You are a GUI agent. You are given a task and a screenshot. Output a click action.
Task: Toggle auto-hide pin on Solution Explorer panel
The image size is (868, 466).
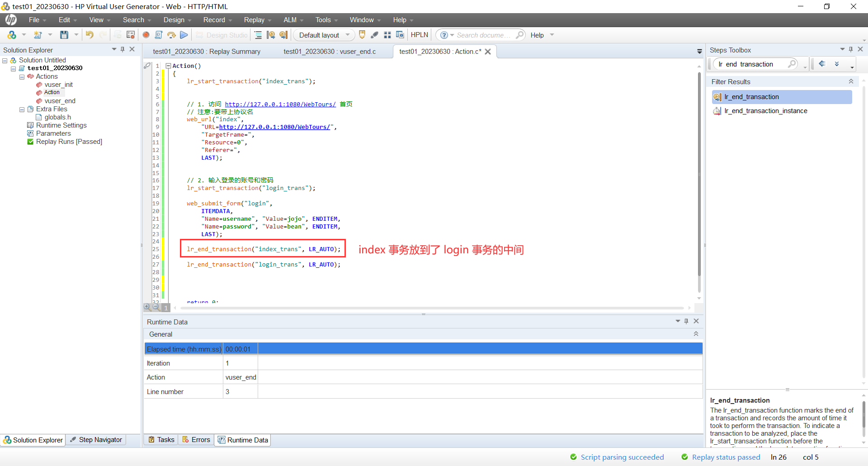click(123, 49)
